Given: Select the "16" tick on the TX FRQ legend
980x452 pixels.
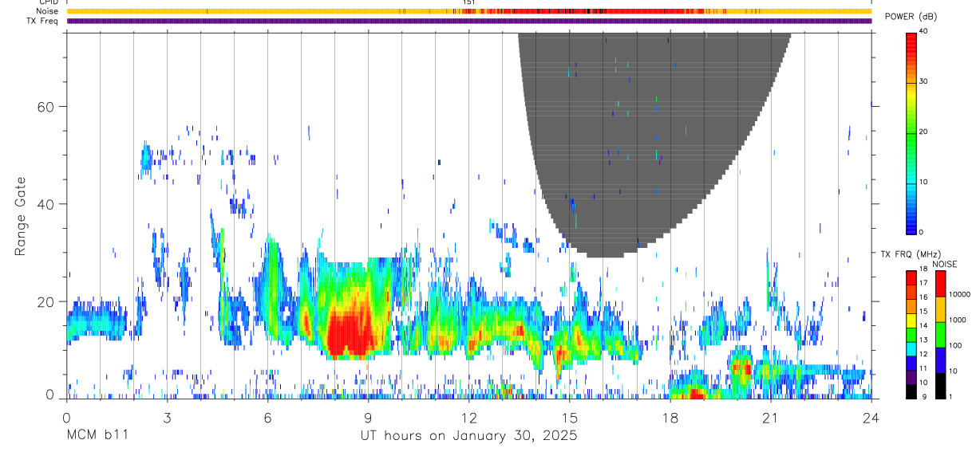Looking at the screenshot, I should click(x=924, y=297).
